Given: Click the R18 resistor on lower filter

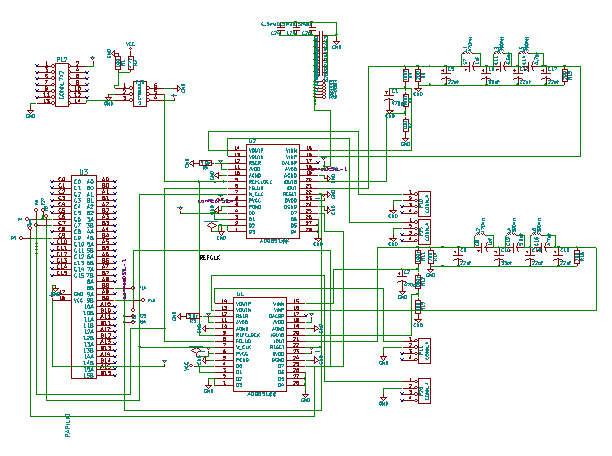Looking at the screenshot, I should click(577, 256).
